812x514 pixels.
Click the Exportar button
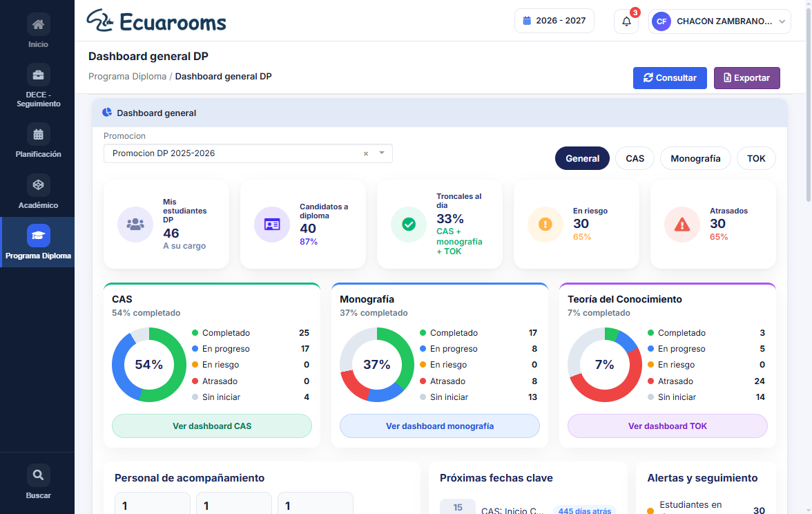pos(747,77)
